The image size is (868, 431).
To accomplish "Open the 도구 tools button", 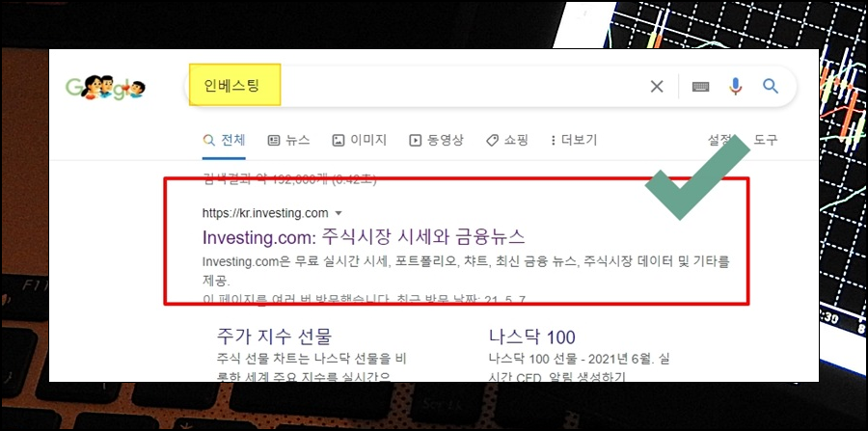I will [x=766, y=140].
